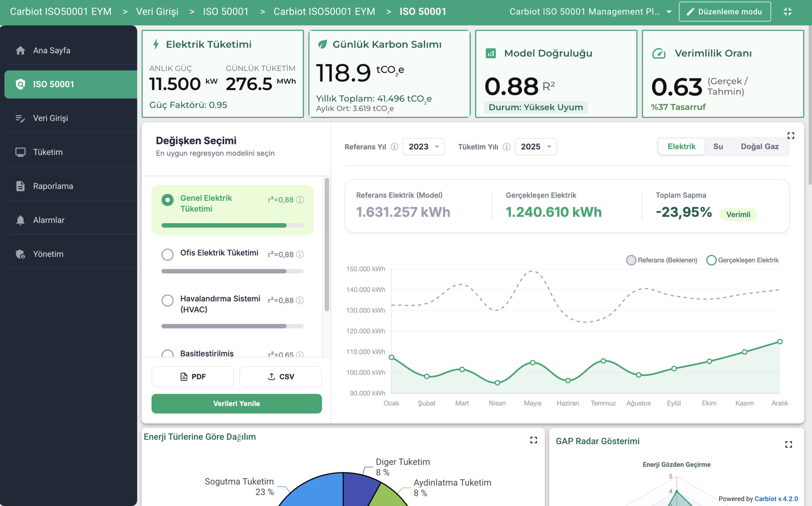Image resolution: width=812 pixels, height=506 pixels.
Task: Show info for Genel Elektrik Tüketimi r² value
Action: (x=300, y=200)
